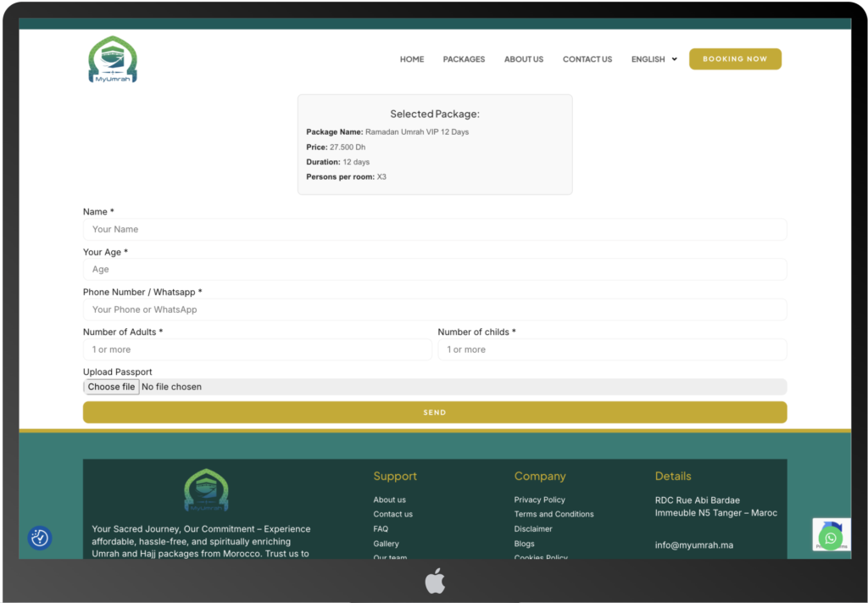Screen dimensions: 868x603
Task: Click the Number of childs field
Action: click(611, 349)
